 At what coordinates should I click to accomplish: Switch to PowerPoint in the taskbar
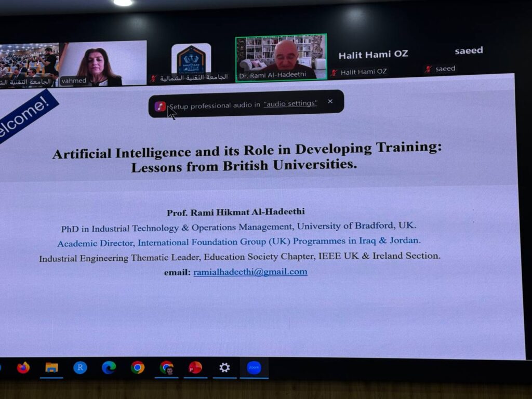point(195,368)
